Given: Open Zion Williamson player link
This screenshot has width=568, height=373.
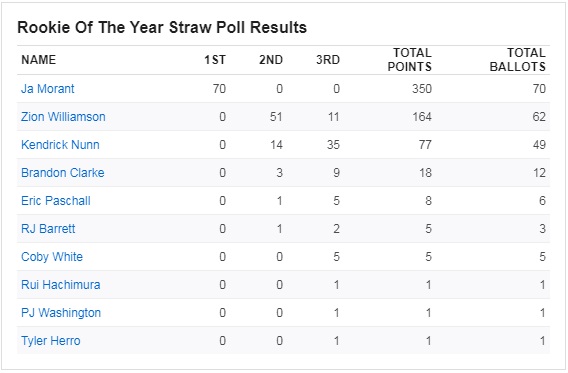Looking at the screenshot, I should click(x=63, y=117).
